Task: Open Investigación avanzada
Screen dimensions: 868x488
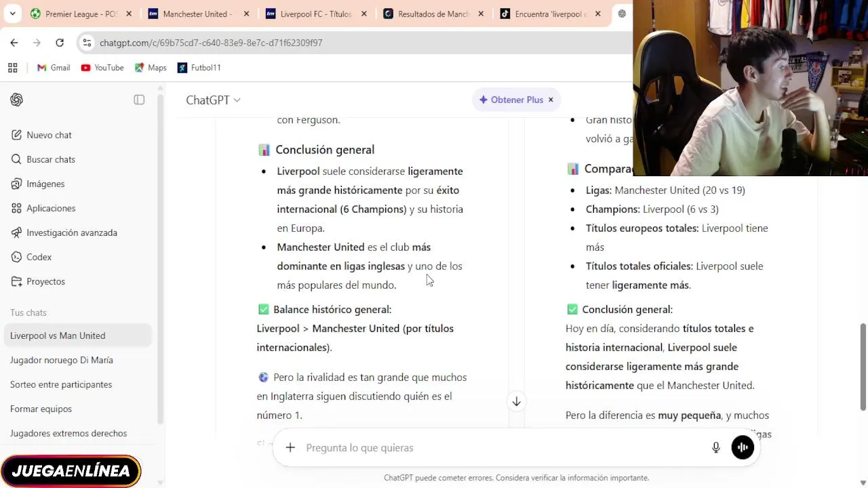Action: [78, 232]
